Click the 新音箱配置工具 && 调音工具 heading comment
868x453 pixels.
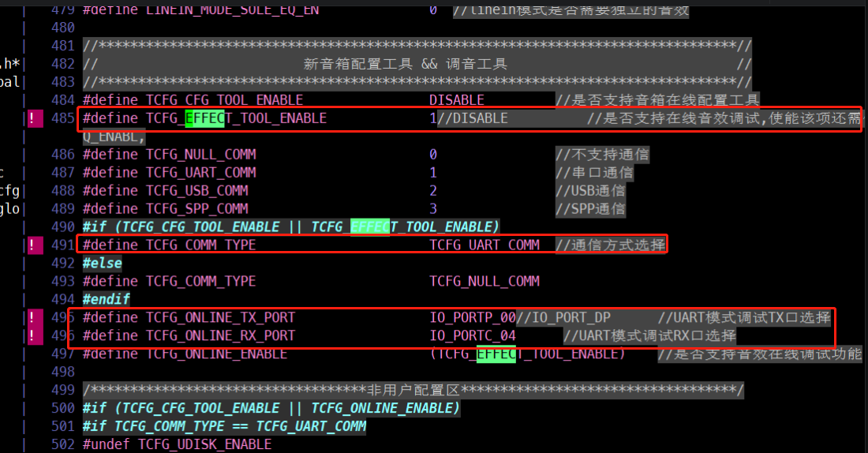click(x=406, y=64)
